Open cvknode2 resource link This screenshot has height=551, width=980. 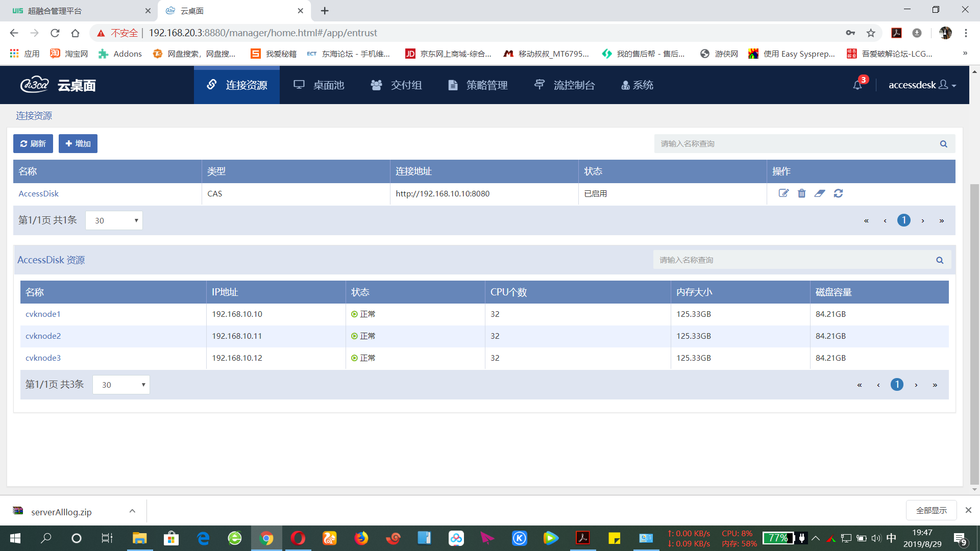click(43, 336)
